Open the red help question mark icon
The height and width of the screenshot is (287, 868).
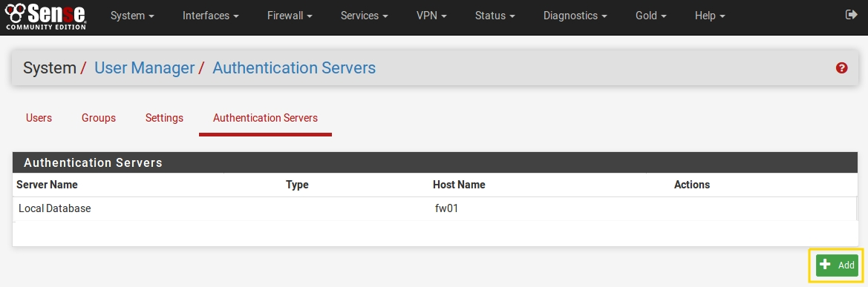click(x=841, y=68)
